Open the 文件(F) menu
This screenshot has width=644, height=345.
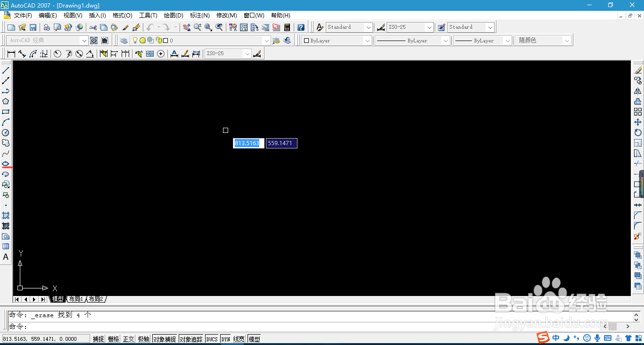23,16
